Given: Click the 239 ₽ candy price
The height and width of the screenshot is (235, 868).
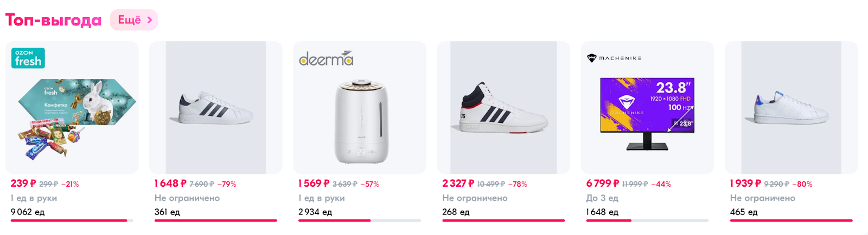Looking at the screenshot, I should (x=23, y=184).
